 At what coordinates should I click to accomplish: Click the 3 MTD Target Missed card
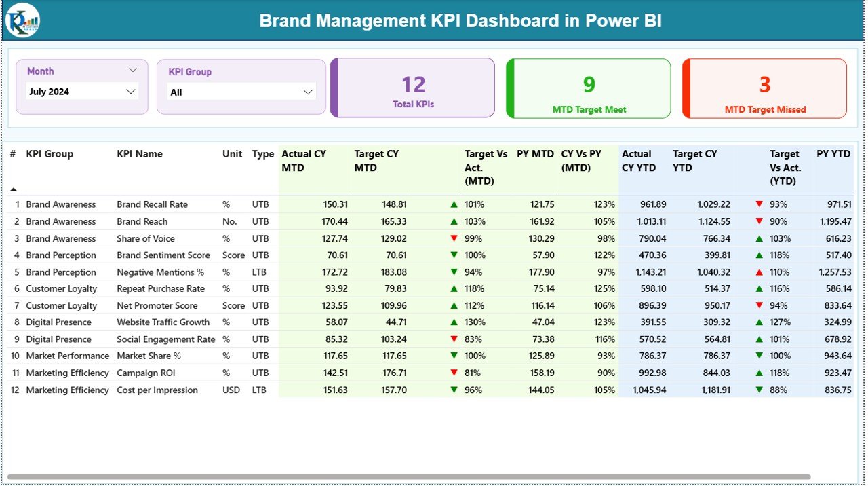coord(764,88)
